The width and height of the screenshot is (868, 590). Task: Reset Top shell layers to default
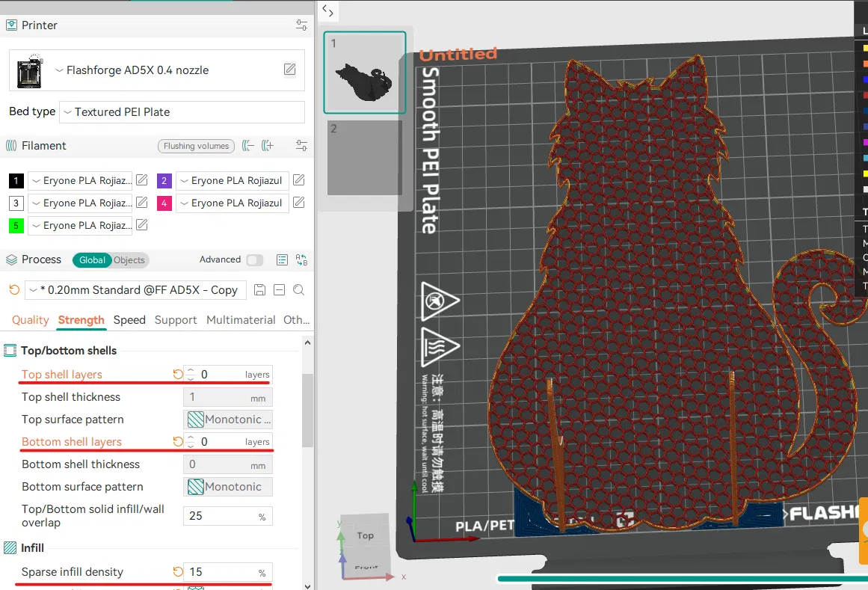tap(178, 375)
